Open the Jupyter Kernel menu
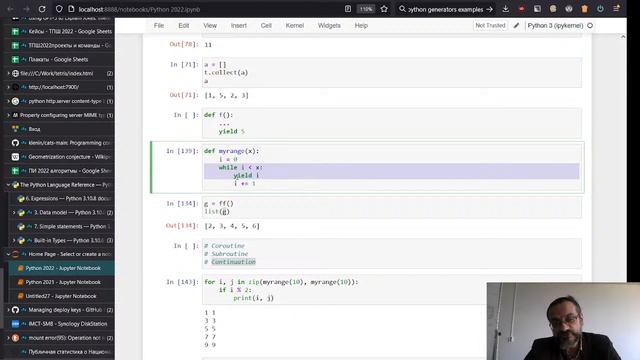Screen dimensions: 640x360 click(x=295, y=25)
